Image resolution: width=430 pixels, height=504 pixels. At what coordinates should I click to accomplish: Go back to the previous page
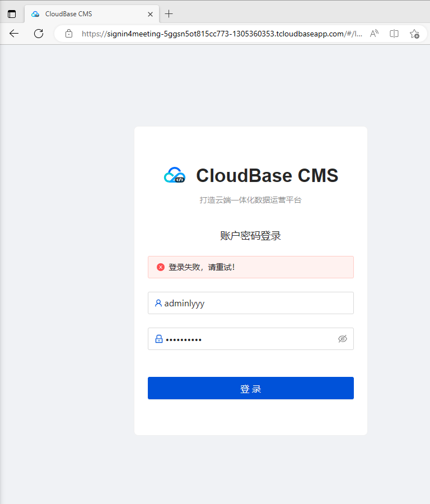(x=14, y=34)
